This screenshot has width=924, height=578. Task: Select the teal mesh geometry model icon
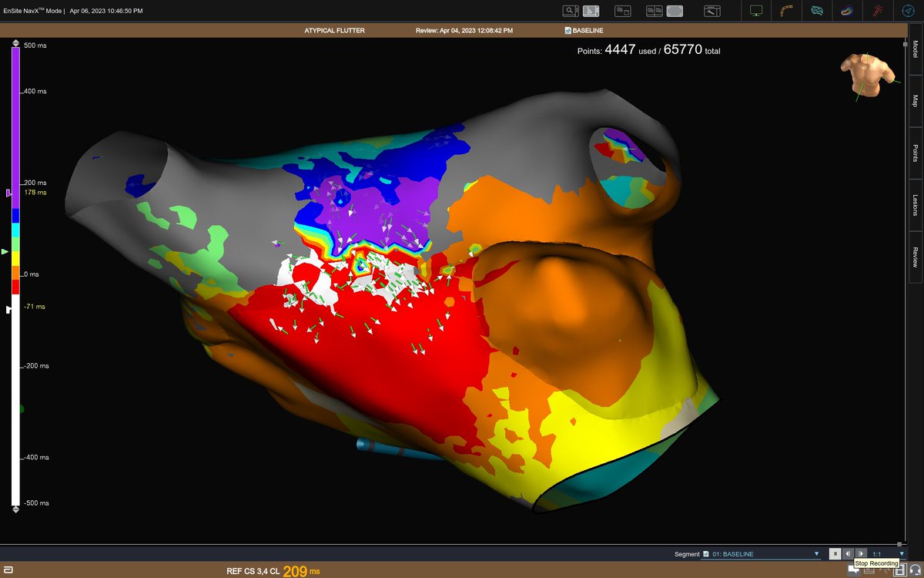tap(817, 11)
